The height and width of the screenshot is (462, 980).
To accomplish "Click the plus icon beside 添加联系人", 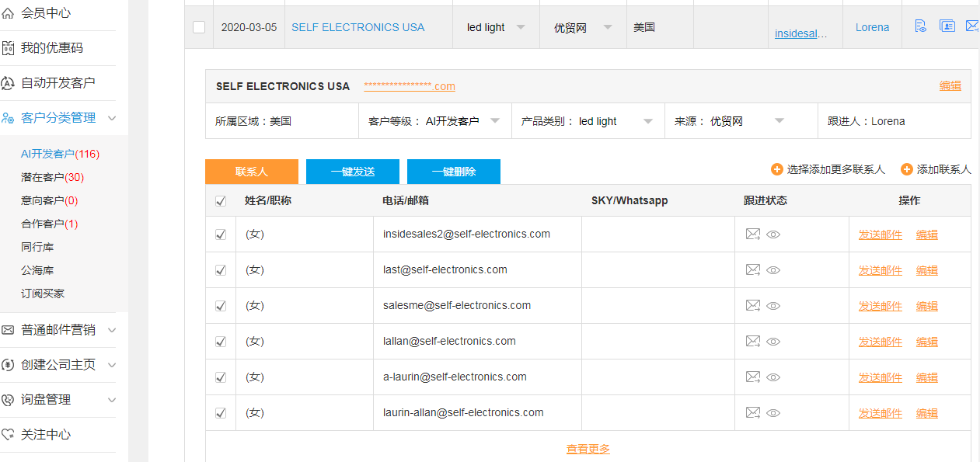I will tap(906, 169).
